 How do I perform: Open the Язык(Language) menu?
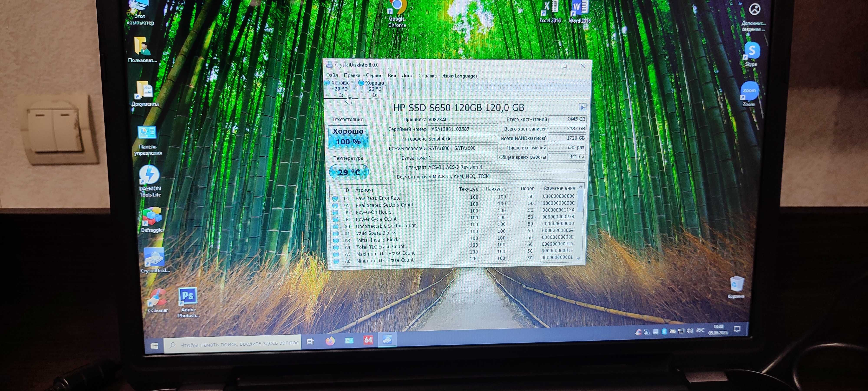click(x=459, y=76)
